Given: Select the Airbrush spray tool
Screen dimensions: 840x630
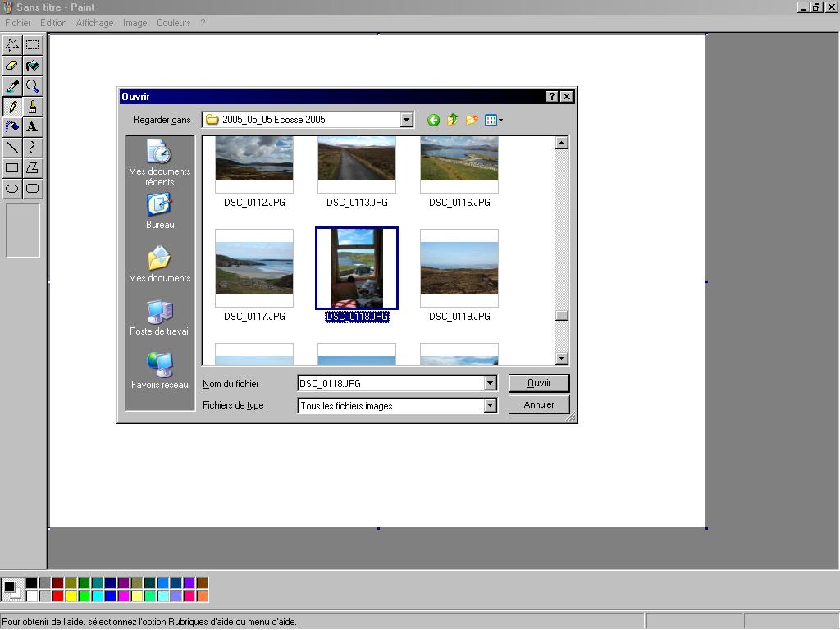Looking at the screenshot, I should point(12,127).
